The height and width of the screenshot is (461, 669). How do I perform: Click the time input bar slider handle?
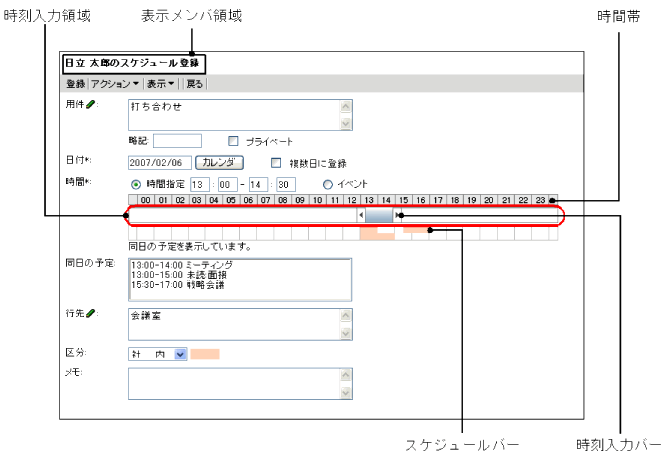[x=379, y=215]
